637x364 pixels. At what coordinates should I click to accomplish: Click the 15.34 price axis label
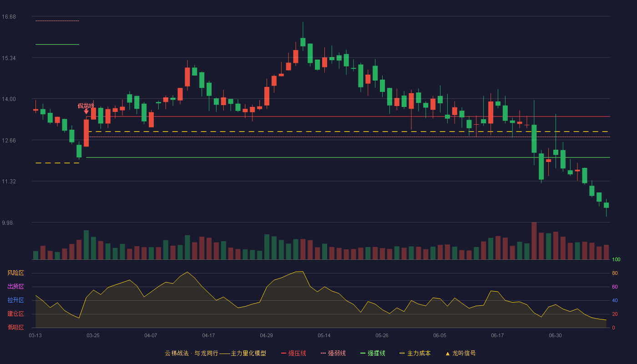pyautogui.click(x=9, y=58)
